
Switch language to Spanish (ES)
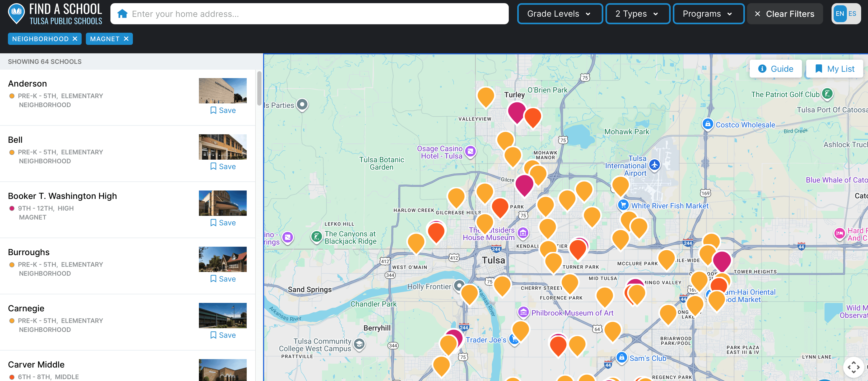click(852, 14)
